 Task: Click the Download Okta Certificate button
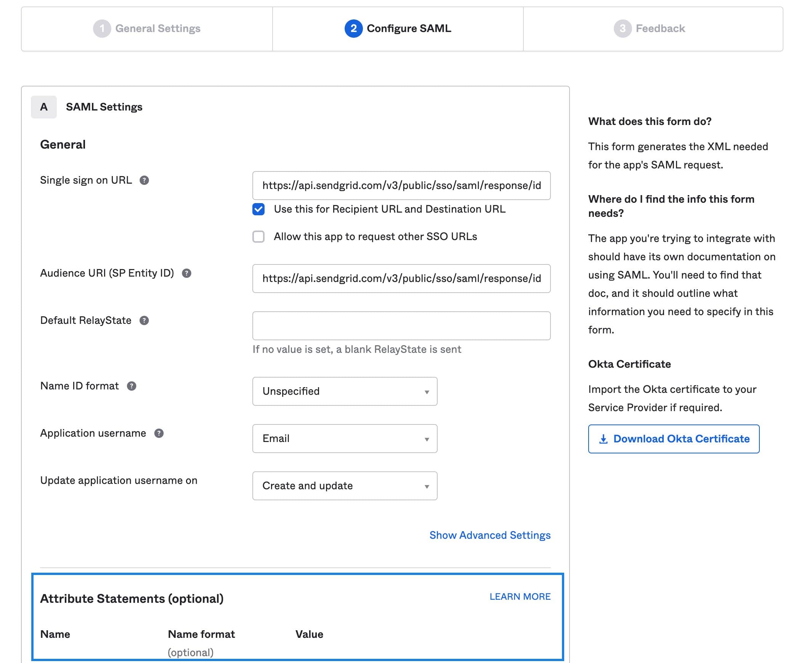[x=674, y=439]
